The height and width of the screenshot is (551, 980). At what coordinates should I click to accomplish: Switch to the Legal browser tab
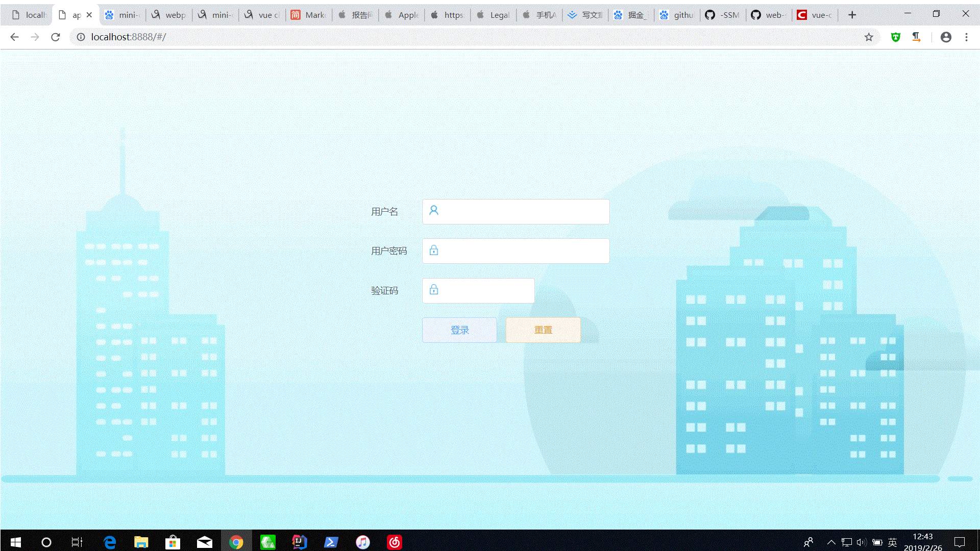pos(493,15)
